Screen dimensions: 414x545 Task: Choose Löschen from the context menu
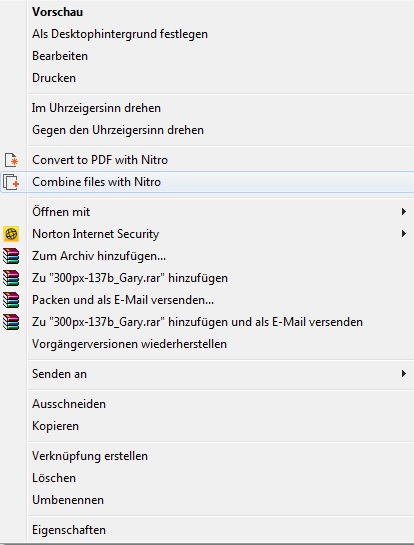click(x=54, y=478)
